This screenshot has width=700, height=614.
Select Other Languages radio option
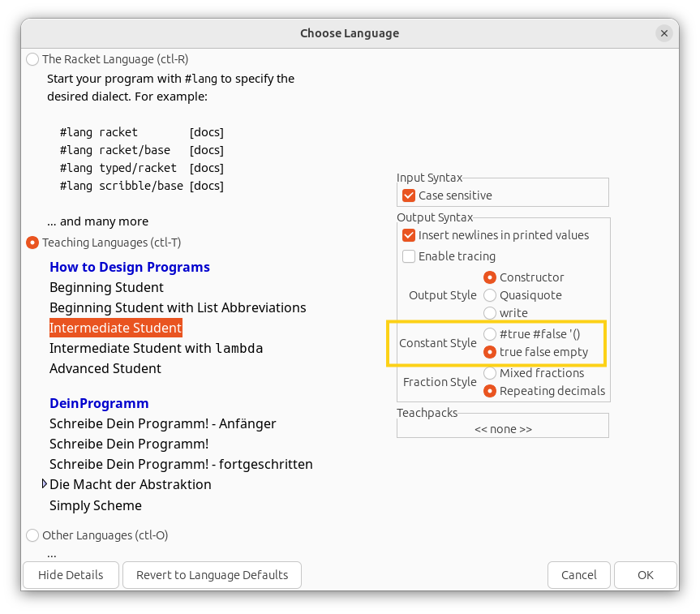click(x=32, y=535)
